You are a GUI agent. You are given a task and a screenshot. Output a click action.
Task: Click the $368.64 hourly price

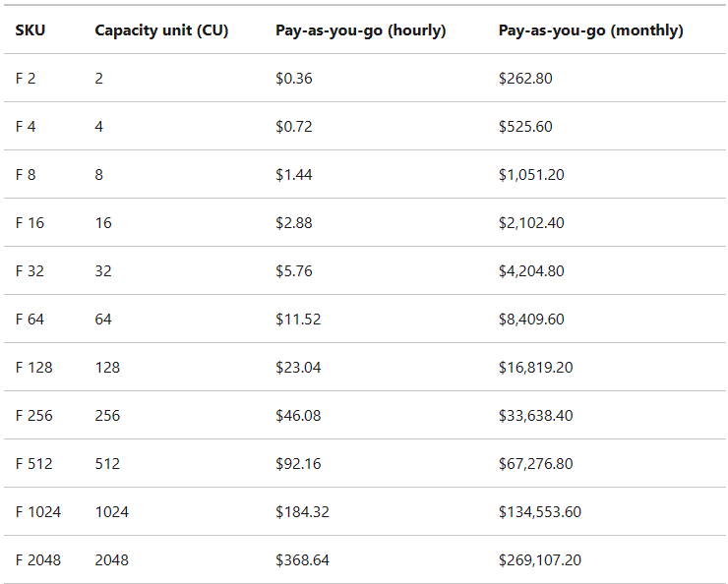(x=302, y=560)
